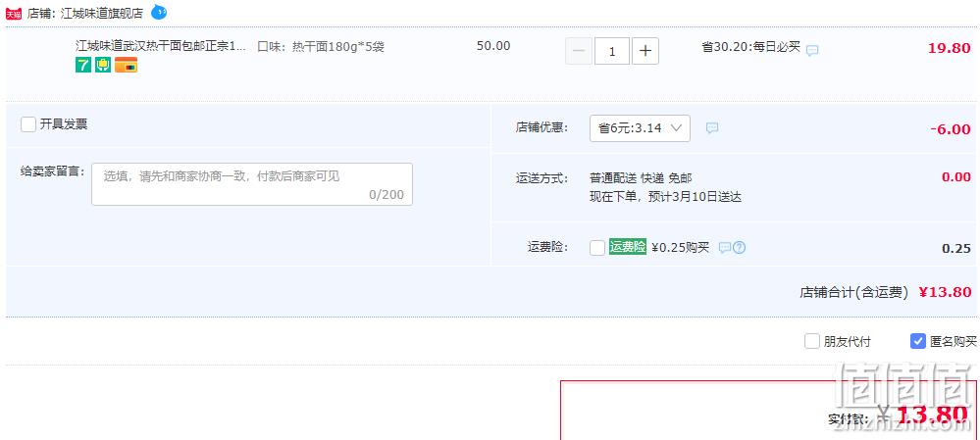The width and height of the screenshot is (980, 440).
Task: Click the green and yellow service guarantee badge
Action: point(103,65)
